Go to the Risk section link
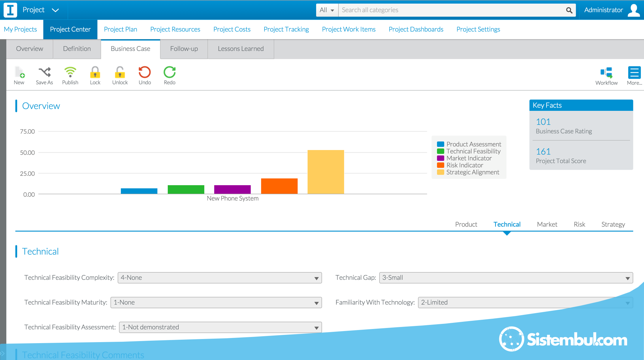644x360 pixels. [x=579, y=224]
